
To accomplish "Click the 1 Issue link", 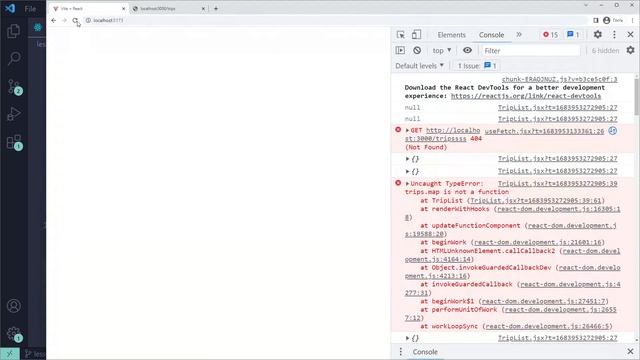I will click(x=477, y=66).
